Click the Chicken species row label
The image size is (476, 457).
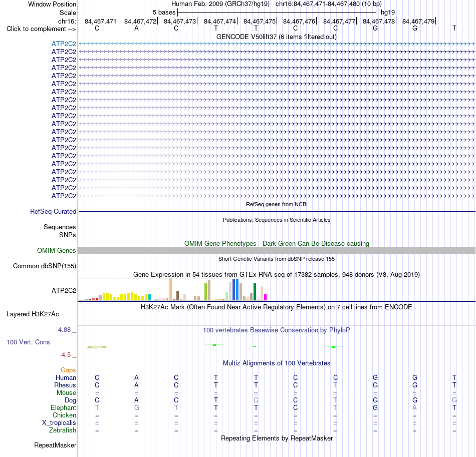[x=64, y=415]
